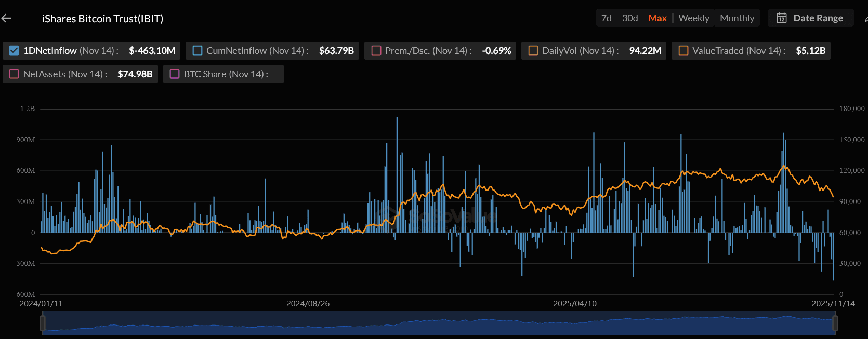868x339 pixels.
Task: Click the iShares Bitcoin Trust(IBIT) title
Action: pos(102,19)
